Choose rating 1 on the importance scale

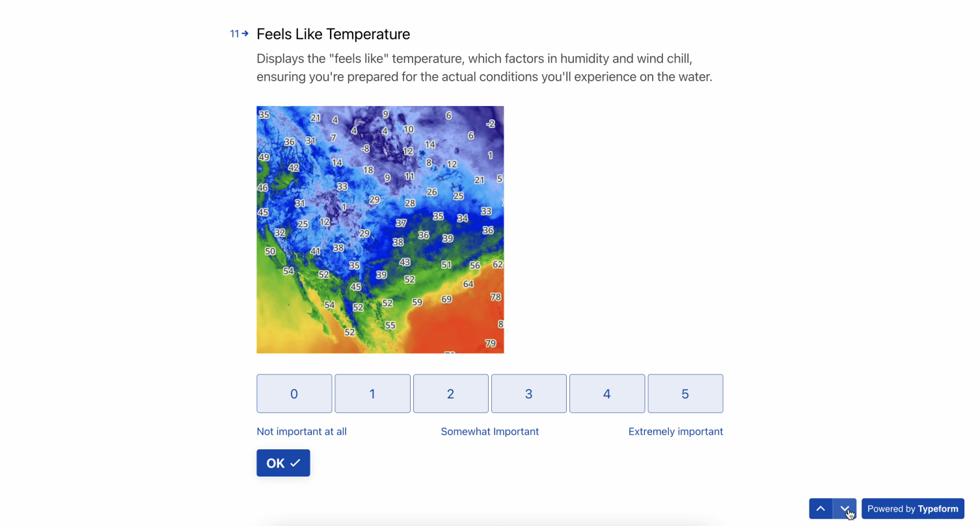[x=372, y=393]
